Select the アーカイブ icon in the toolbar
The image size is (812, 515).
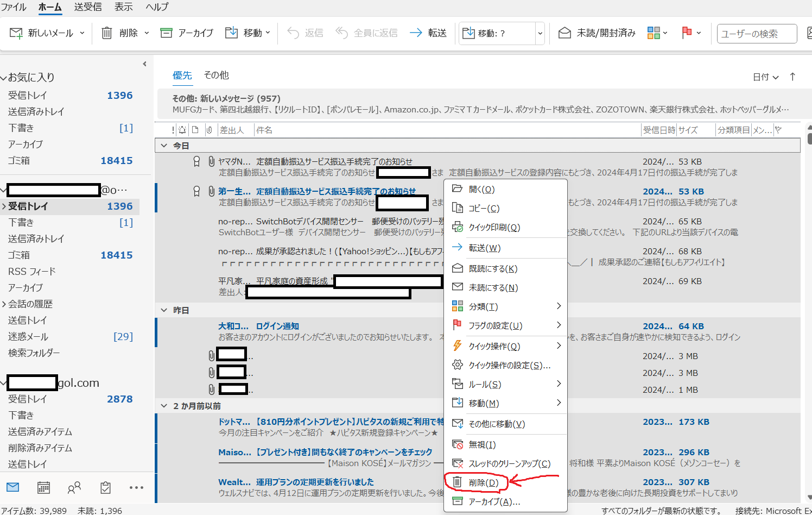click(x=166, y=33)
